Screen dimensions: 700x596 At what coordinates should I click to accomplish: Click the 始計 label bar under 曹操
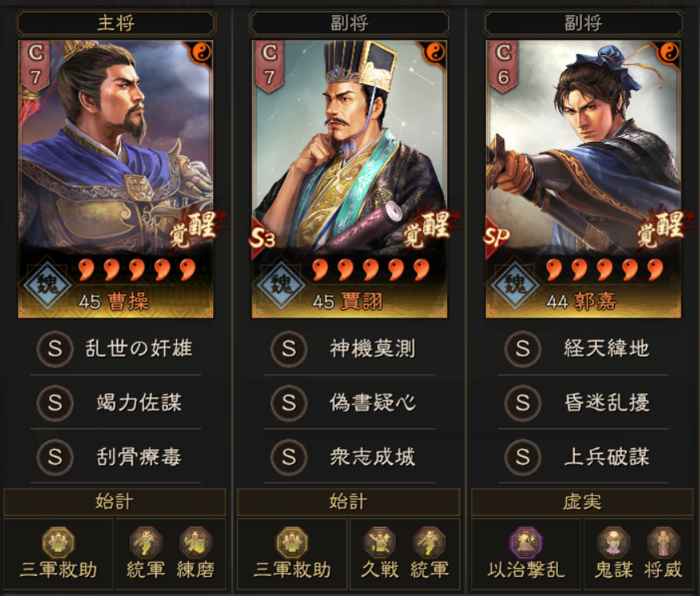[115, 502]
